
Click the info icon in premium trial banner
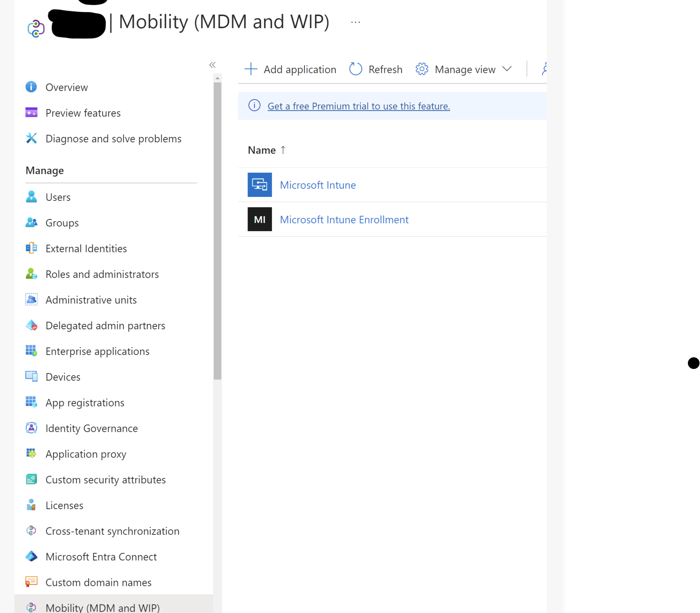tap(254, 105)
